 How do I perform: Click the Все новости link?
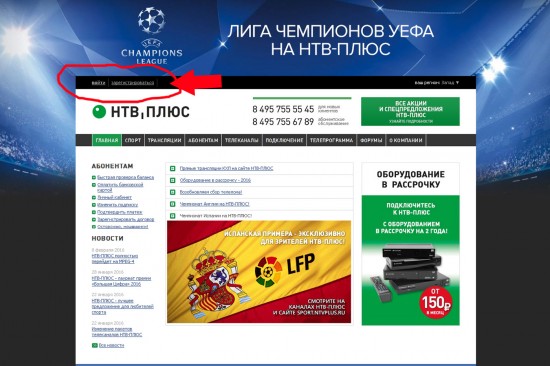(111, 345)
